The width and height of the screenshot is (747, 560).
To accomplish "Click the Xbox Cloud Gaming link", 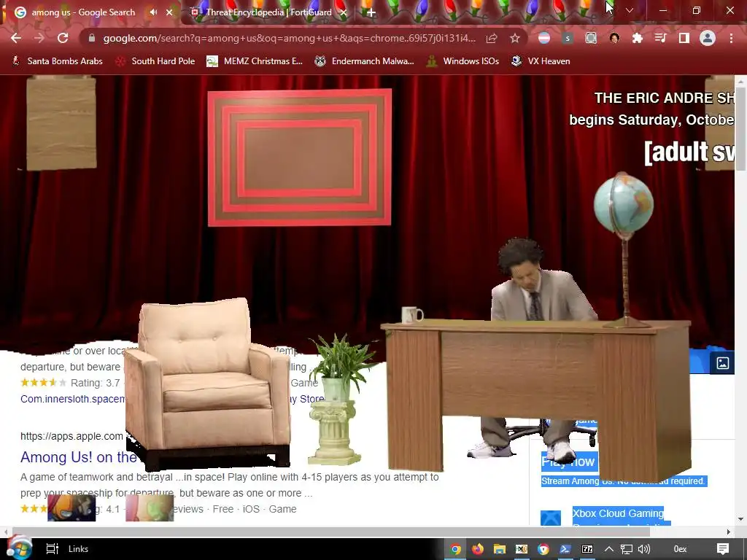I will [x=618, y=513].
